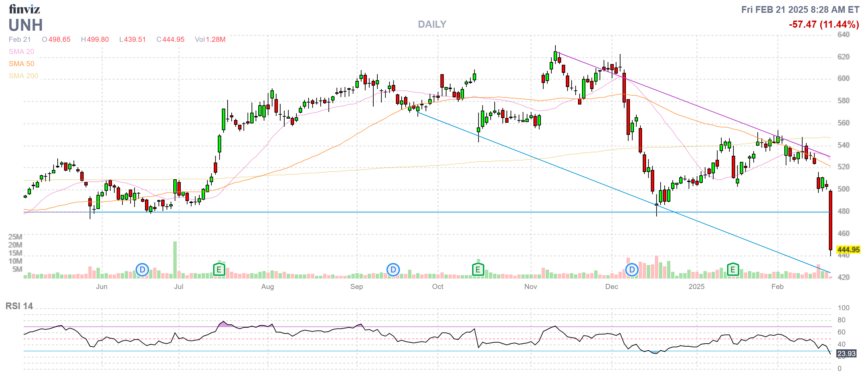
Task: Click the DAILY timeframe label
Action: coord(432,24)
